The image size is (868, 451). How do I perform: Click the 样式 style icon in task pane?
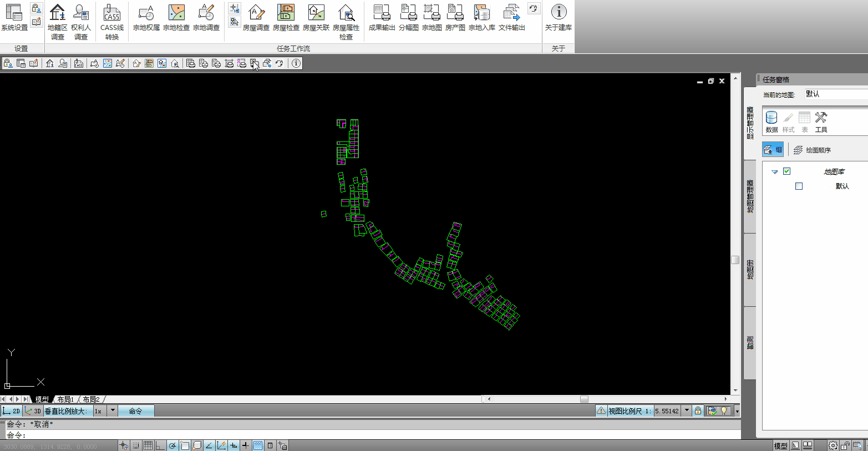[788, 122]
